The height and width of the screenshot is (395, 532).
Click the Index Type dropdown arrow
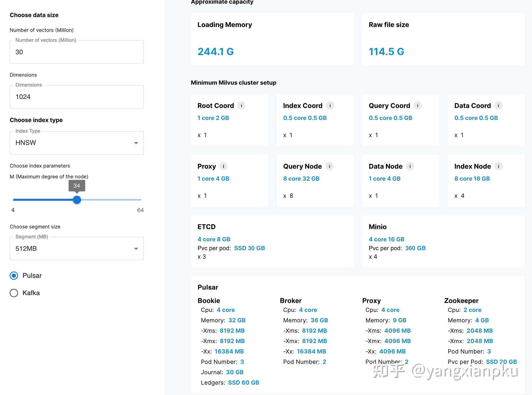click(x=136, y=143)
